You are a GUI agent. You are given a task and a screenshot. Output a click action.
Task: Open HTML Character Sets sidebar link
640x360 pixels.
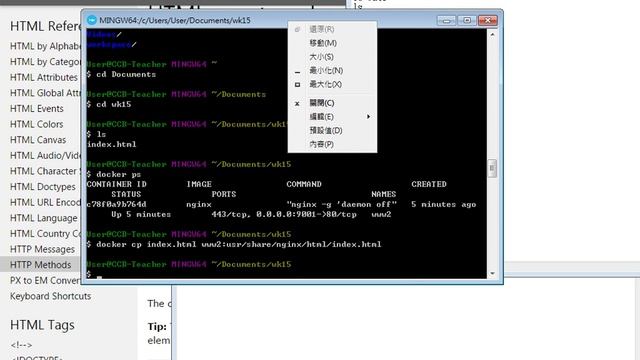click(45, 171)
